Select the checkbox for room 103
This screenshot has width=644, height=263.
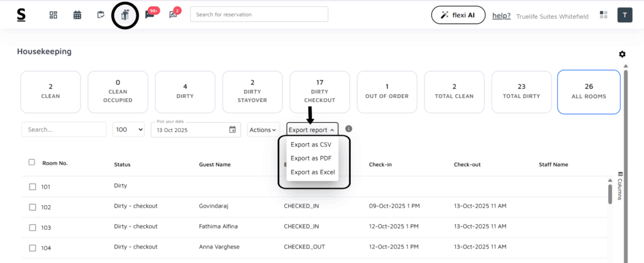pyautogui.click(x=33, y=227)
